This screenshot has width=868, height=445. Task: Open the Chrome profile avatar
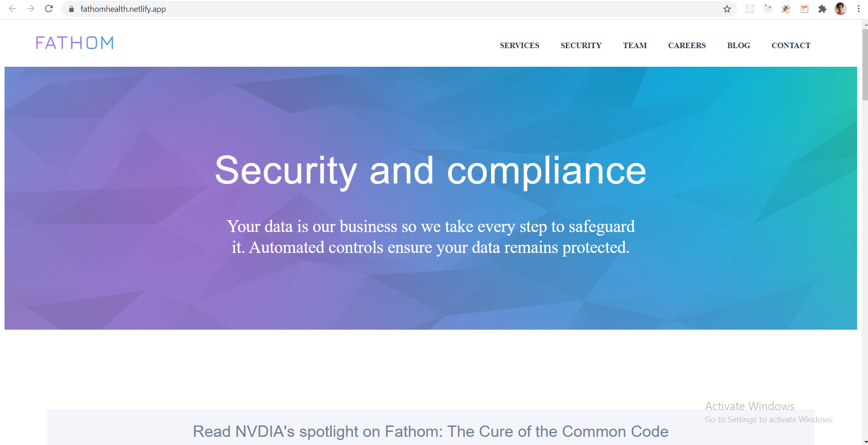841,9
